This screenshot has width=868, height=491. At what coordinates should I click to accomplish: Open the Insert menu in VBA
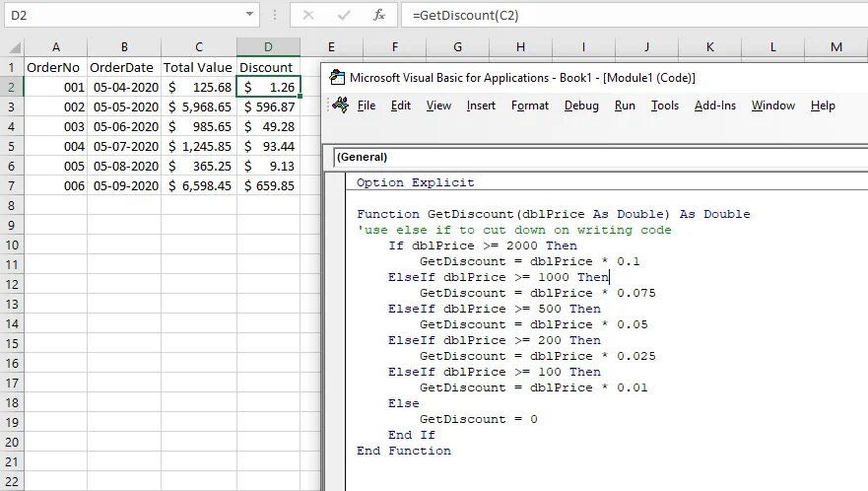481,105
